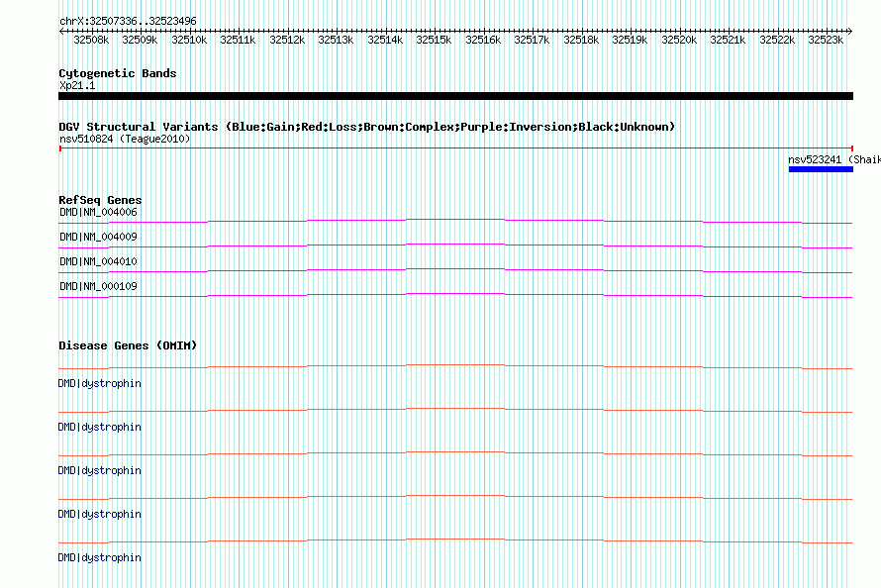Click the 32514k ruler tick label
Image resolution: width=881 pixels, height=588 pixels.
(385, 41)
